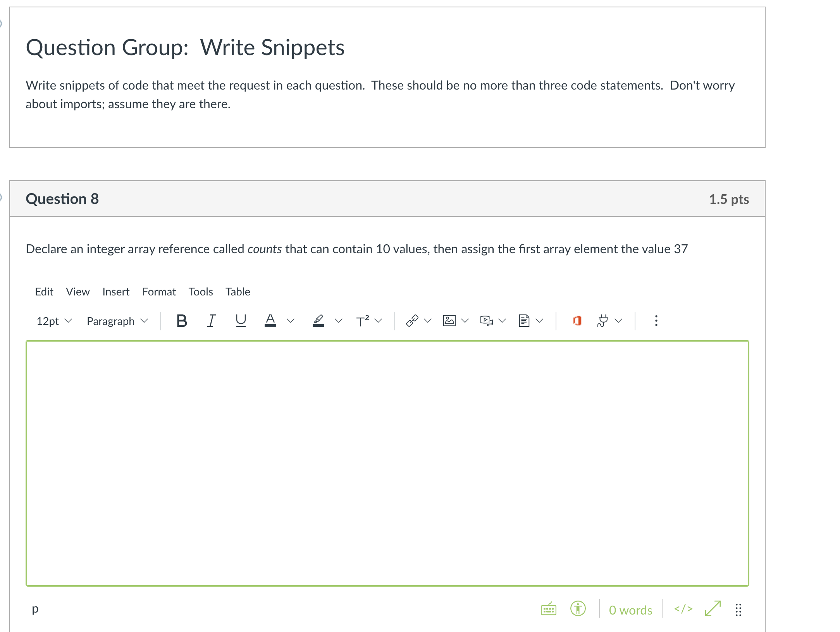Apply the text color A swatch
Viewport: 840px width, 632px height.
270,321
